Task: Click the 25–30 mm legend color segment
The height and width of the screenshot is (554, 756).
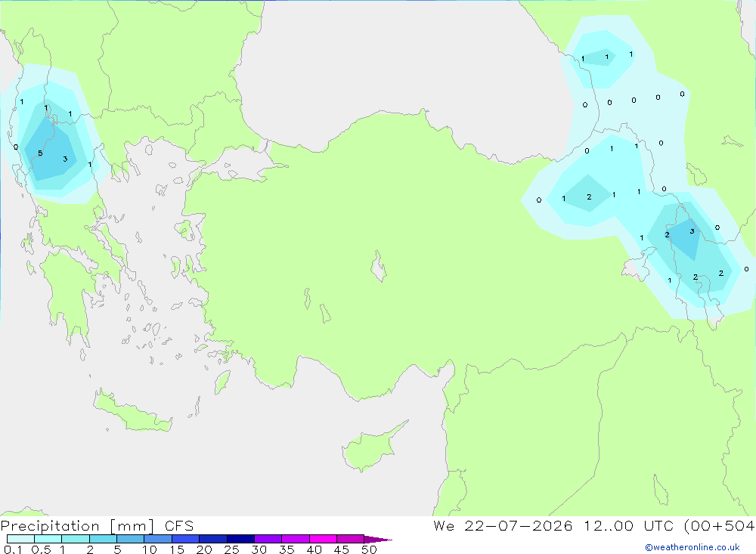Action: [x=240, y=539]
